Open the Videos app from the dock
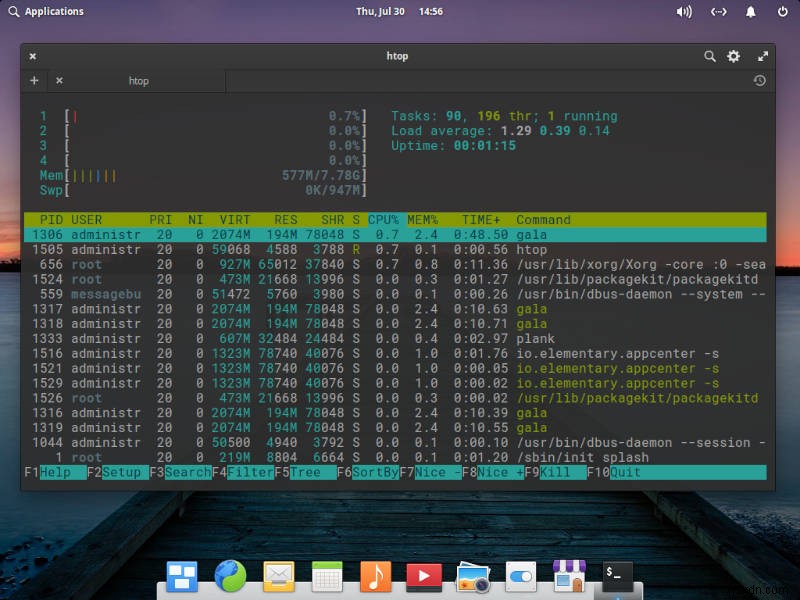This screenshot has height=600, width=800. (423, 576)
